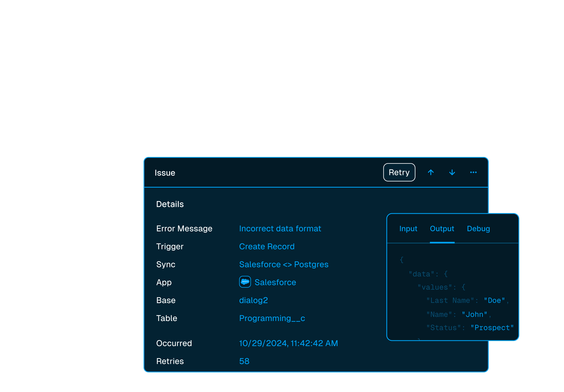
Task: Click the "Name" key in output JSON
Action: (439, 314)
